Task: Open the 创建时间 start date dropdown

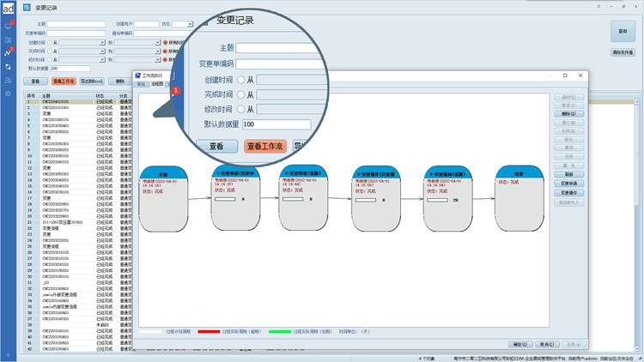Action: tap(105, 42)
